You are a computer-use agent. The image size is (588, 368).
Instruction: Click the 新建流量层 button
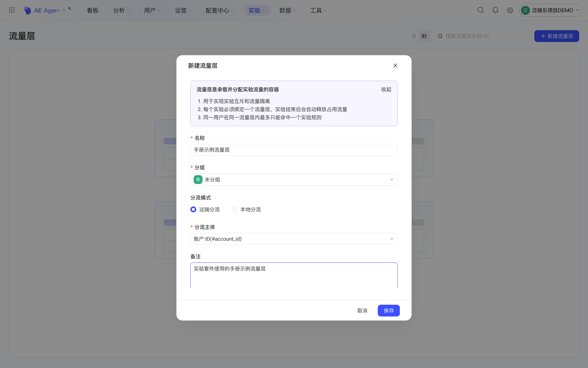point(556,36)
